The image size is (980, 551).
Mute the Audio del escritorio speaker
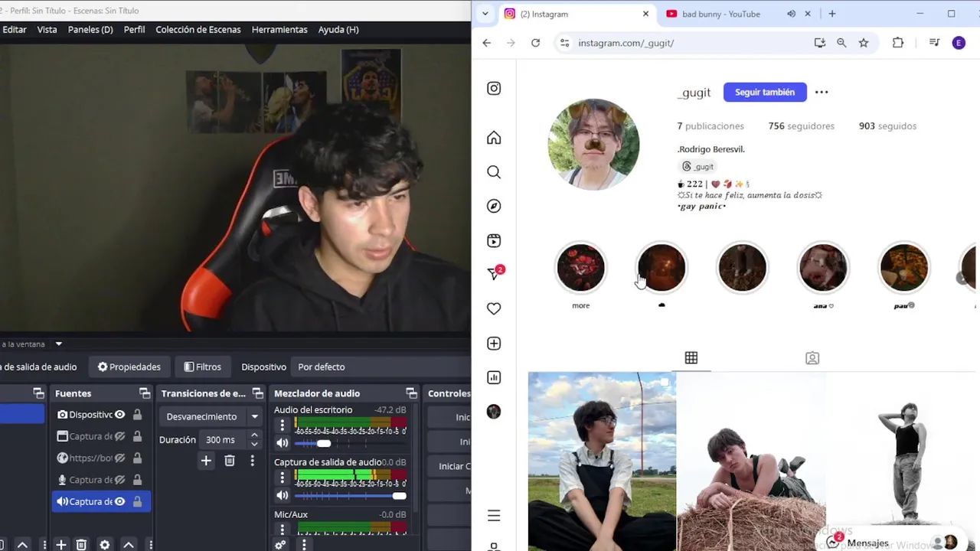coord(283,443)
